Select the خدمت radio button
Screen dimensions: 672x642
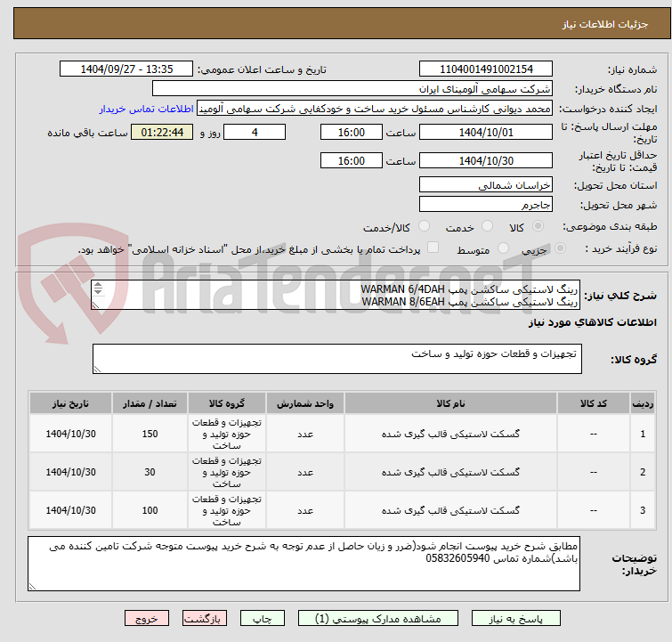point(487,226)
